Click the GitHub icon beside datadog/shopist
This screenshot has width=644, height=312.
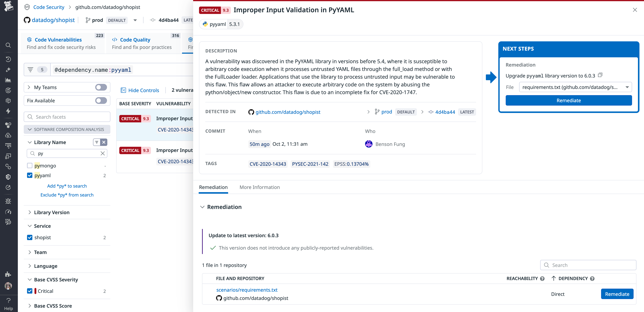[27, 20]
